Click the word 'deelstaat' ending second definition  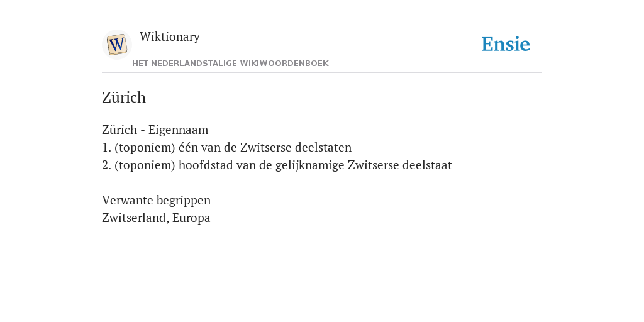tap(427, 165)
